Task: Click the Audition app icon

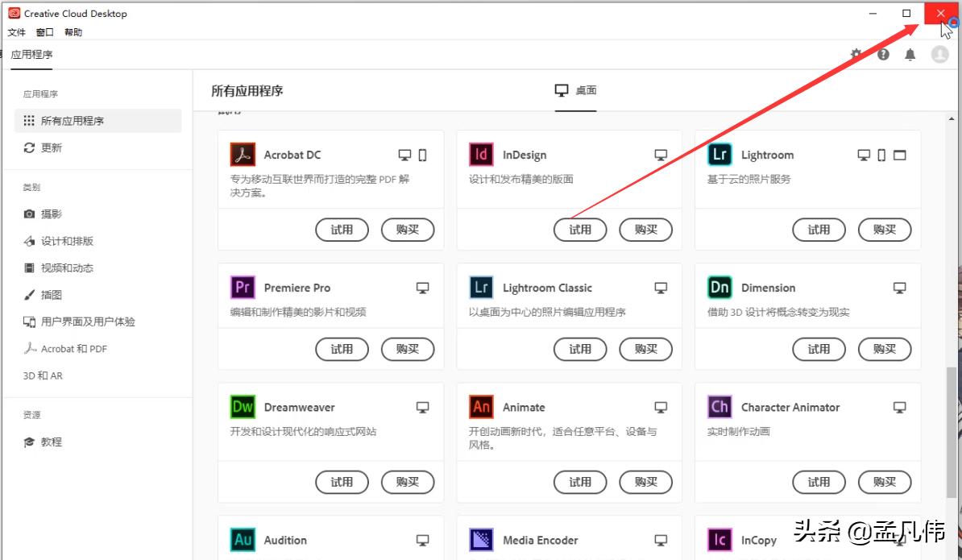Action: (x=243, y=540)
